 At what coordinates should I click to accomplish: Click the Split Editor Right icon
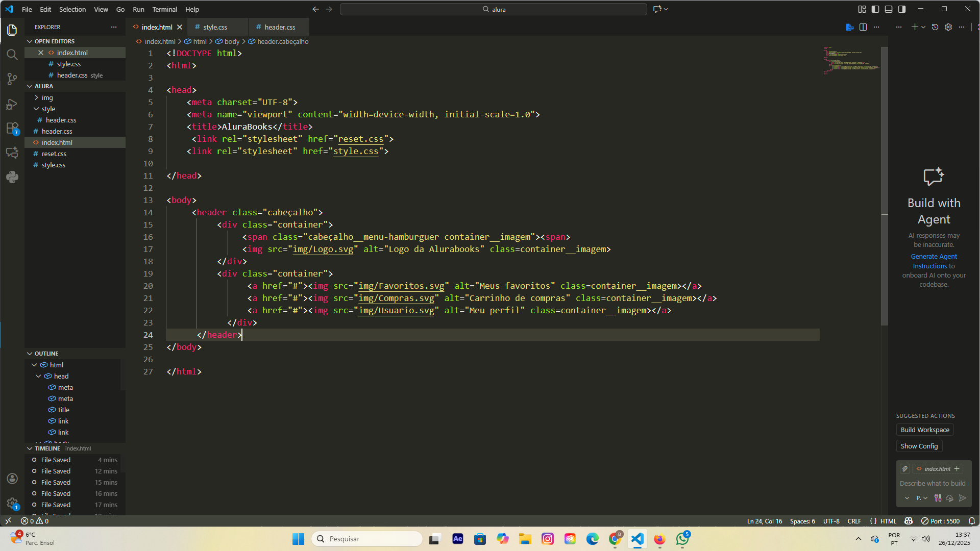pos(863,27)
